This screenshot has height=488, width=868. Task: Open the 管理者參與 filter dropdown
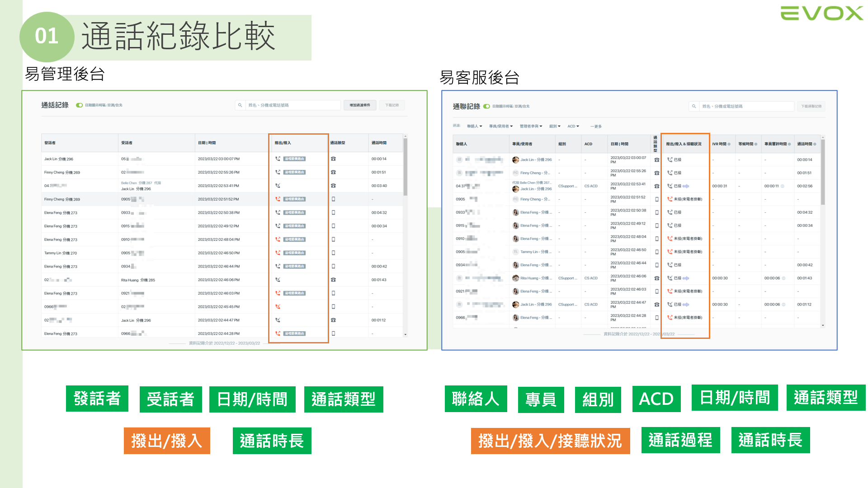(x=531, y=127)
